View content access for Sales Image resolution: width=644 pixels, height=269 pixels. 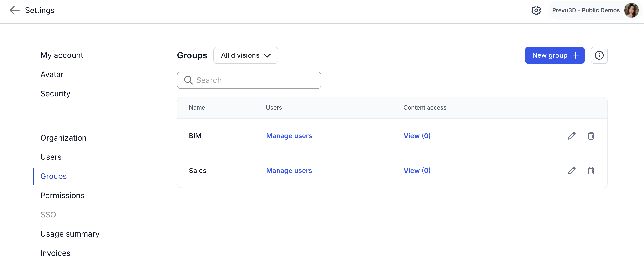(x=417, y=170)
